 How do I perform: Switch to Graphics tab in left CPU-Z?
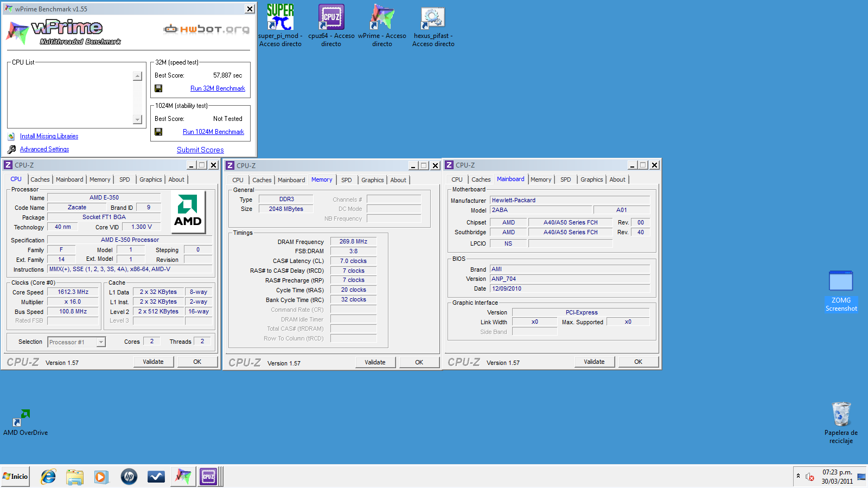click(150, 179)
